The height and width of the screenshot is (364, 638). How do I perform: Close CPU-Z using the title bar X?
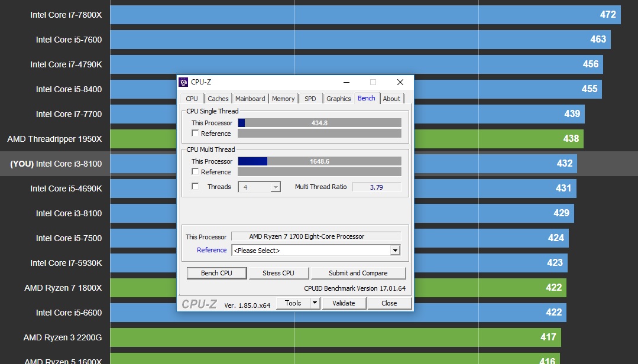(x=400, y=82)
